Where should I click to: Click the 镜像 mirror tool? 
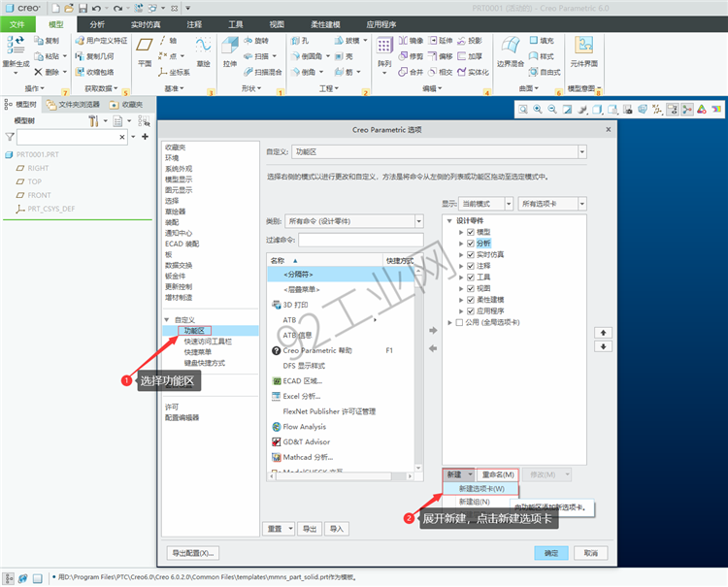[x=411, y=41]
